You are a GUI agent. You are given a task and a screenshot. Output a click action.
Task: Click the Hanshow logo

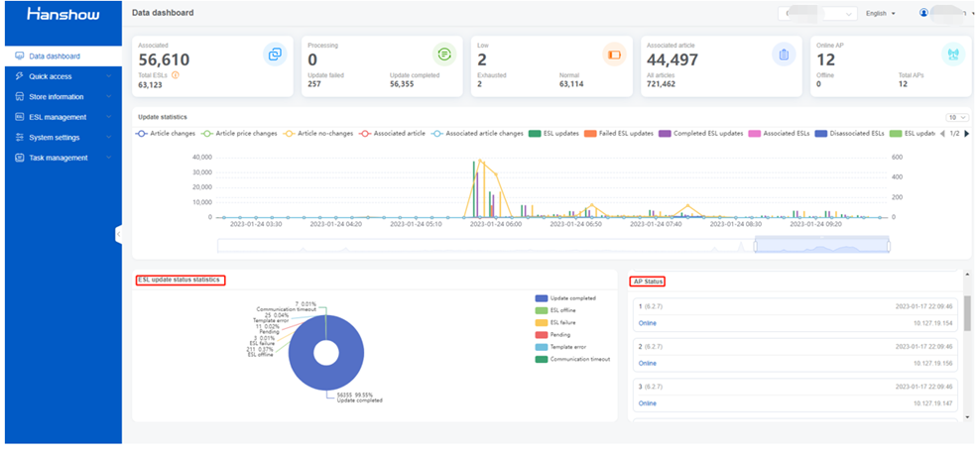pyautogui.click(x=63, y=14)
